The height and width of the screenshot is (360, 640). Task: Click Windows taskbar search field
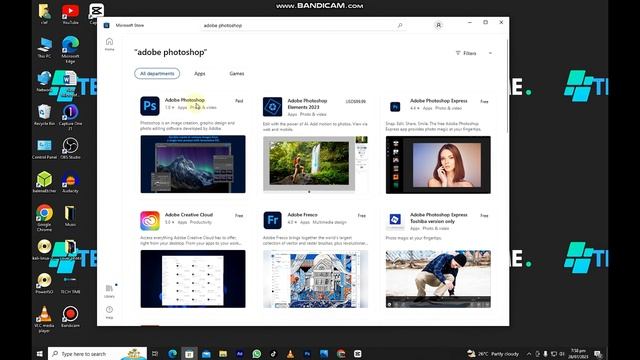coord(98,354)
